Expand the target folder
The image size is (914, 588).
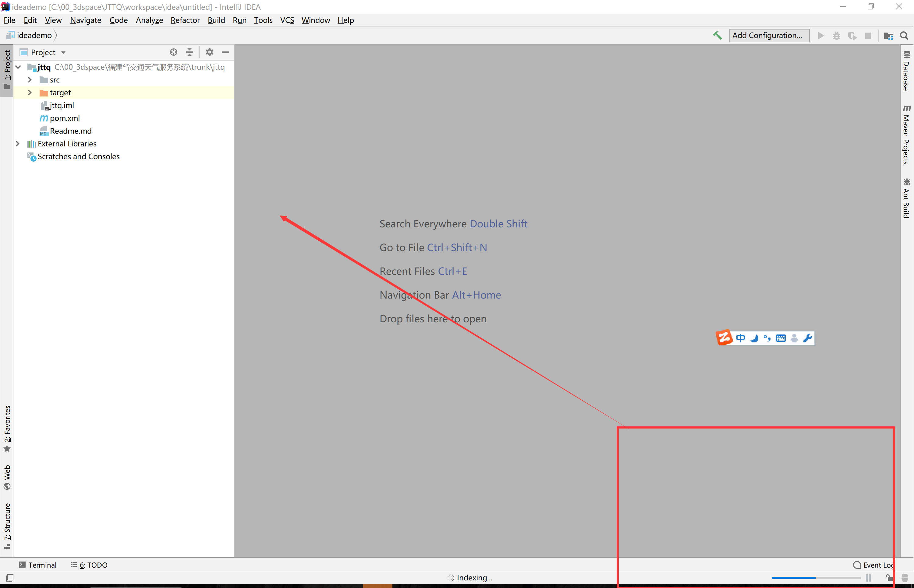click(x=30, y=93)
